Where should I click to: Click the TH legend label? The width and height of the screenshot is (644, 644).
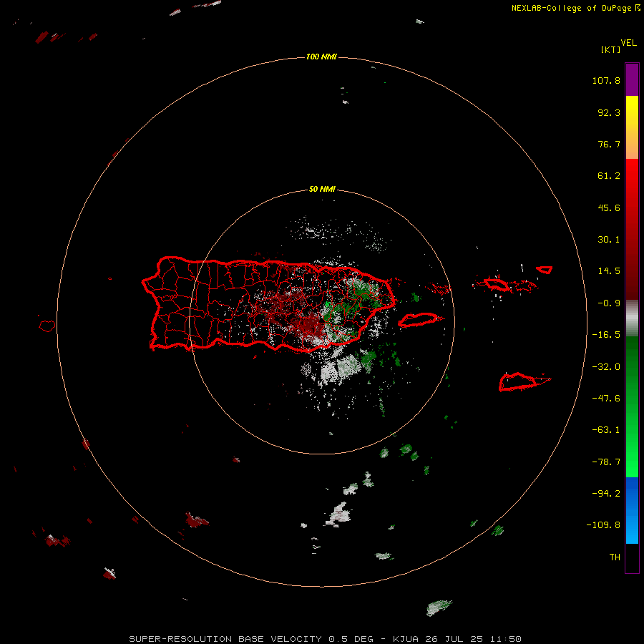[x=615, y=557]
